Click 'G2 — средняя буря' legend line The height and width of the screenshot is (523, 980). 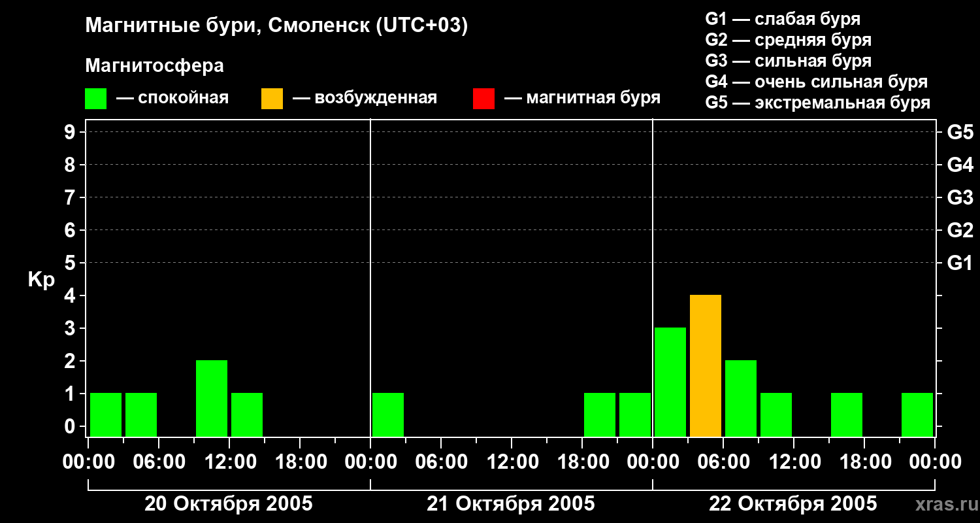[x=789, y=40]
